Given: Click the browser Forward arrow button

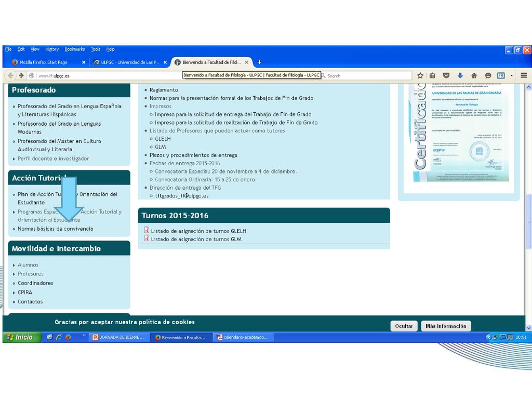Looking at the screenshot, I should (21, 75).
